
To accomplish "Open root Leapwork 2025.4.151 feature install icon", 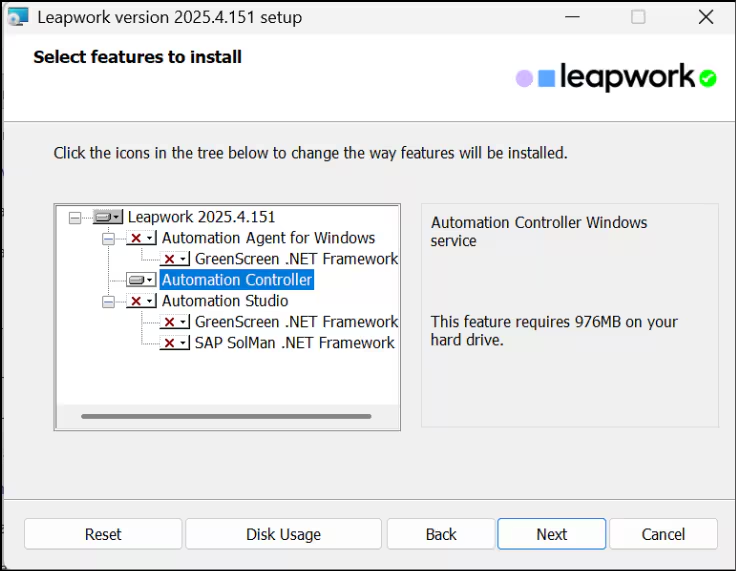I will [107, 217].
